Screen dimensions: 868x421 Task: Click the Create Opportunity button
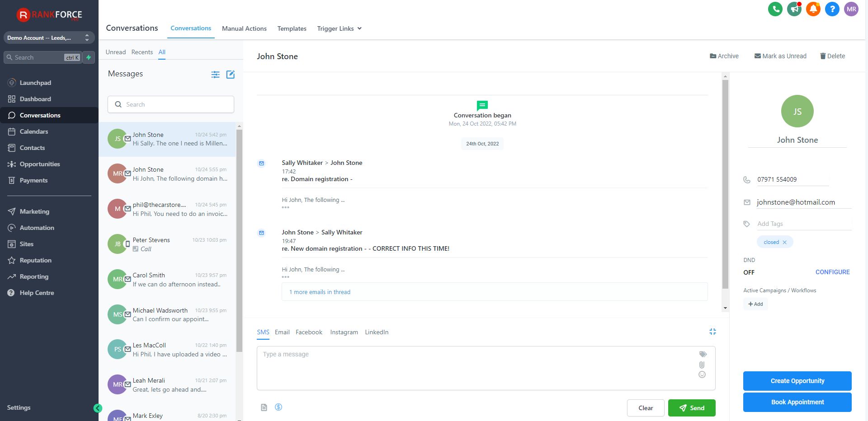(797, 381)
